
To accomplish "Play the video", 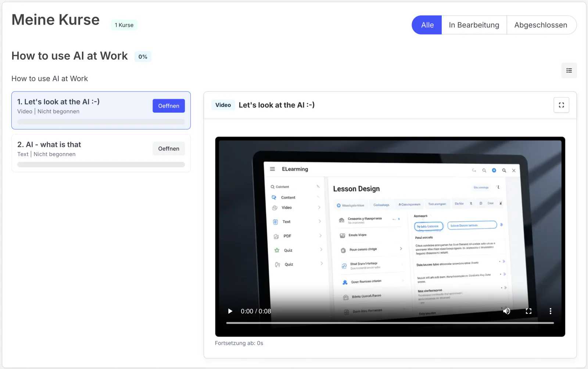I will point(230,311).
